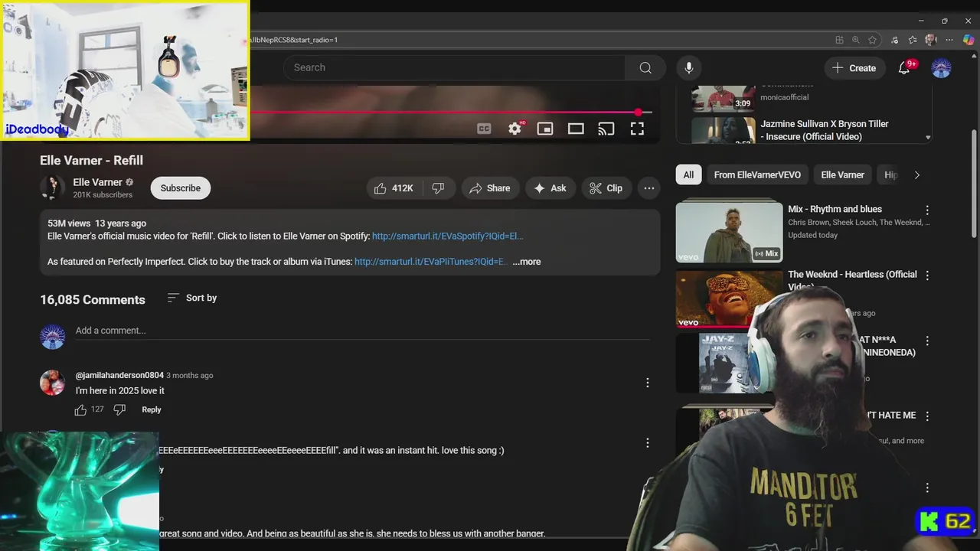Open the monicaofficial playlist video thumbnail
The height and width of the screenshot is (551, 980).
724,99
